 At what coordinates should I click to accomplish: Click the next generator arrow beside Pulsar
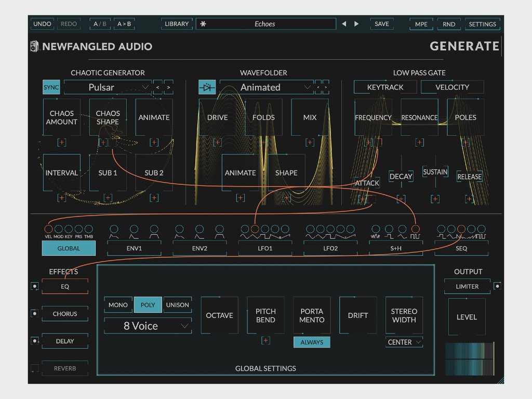coord(168,87)
